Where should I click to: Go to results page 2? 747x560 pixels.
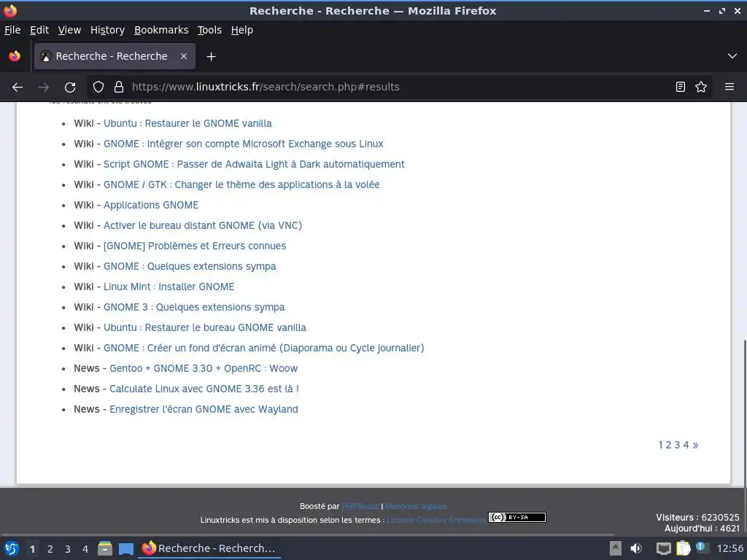click(668, 446)
